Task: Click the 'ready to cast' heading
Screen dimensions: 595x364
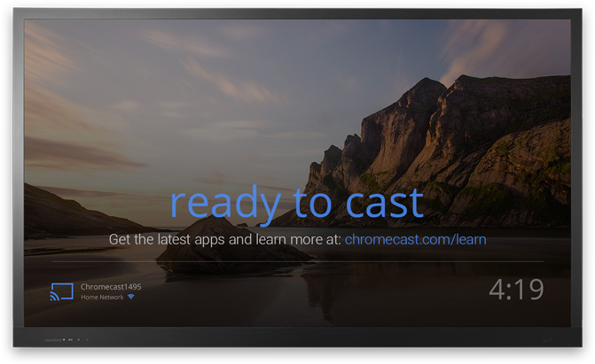Action: (x=297, y=204)
